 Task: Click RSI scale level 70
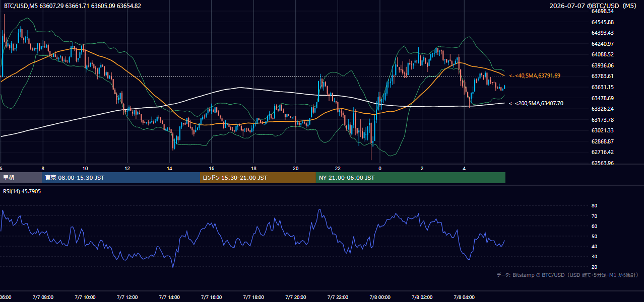tap(594, 216)
